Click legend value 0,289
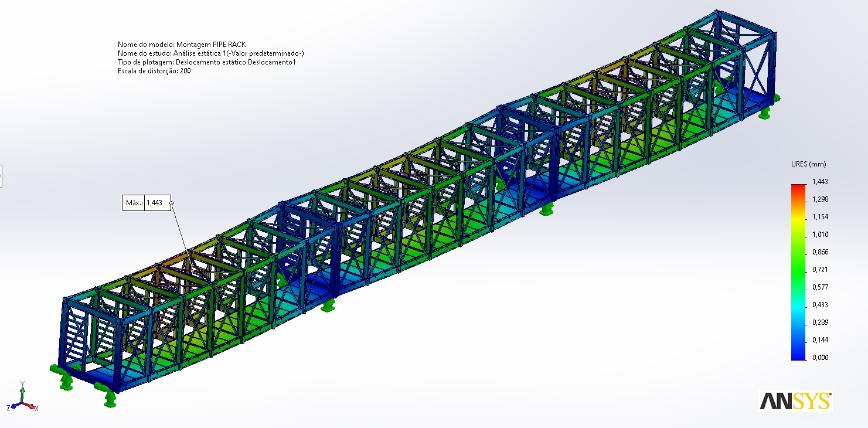The image size is (868, 428). pos(820,322)
